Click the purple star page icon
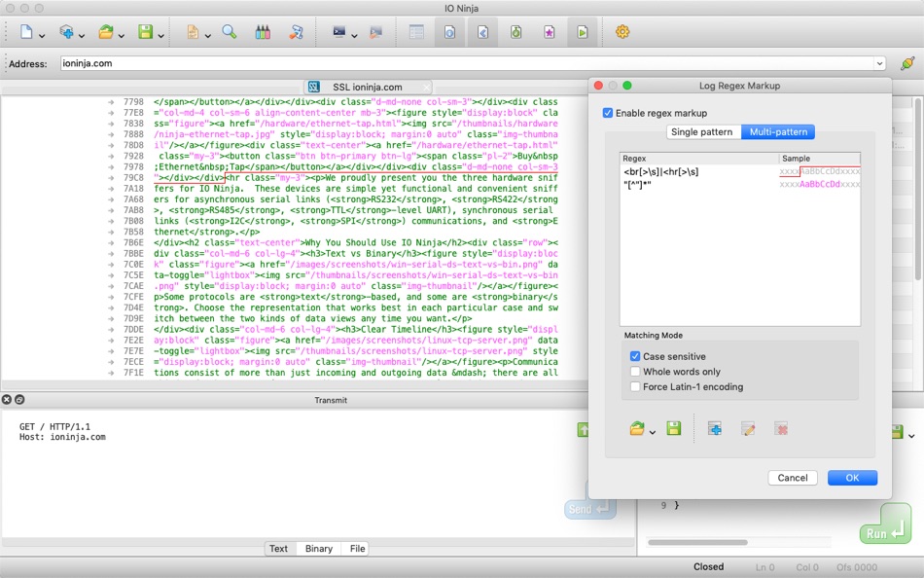924x578 pixels. [550, 32]
